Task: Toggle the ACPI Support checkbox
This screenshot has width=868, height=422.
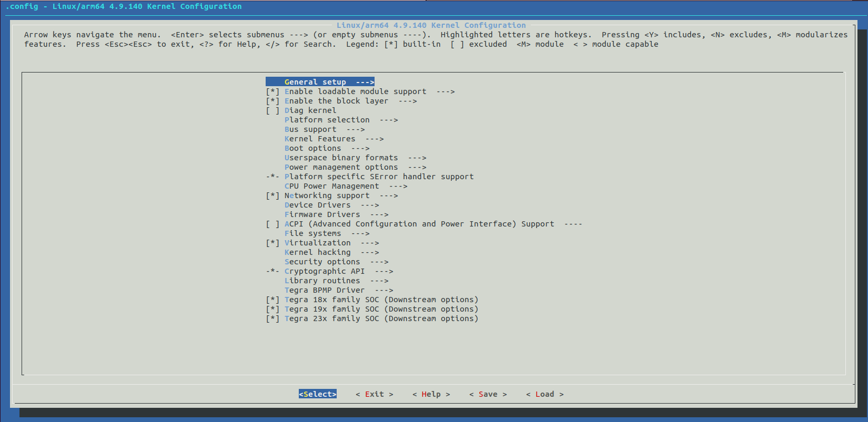Action: 272,224
